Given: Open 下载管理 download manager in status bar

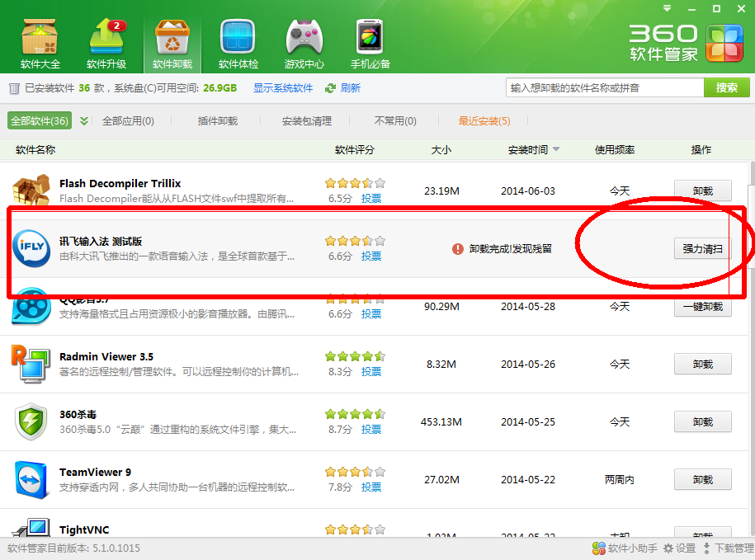Looking at the screenshot, I should [729, 548].
